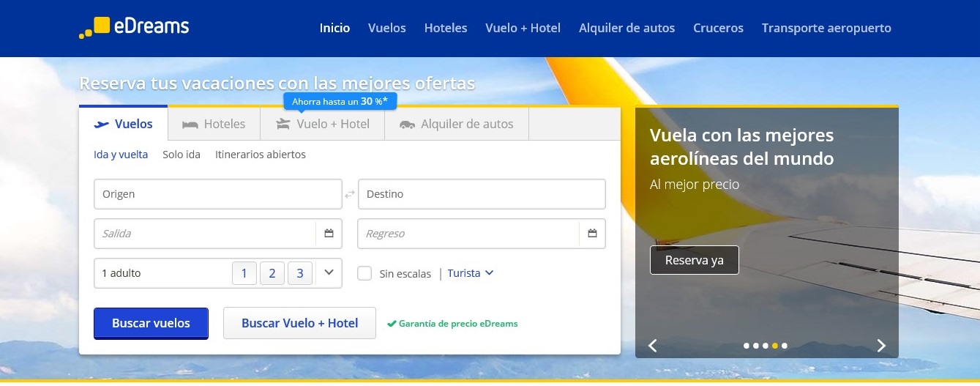Open the Turista cabin class dropdown
Viewport: 980px width, 386px height.
(471, 273)
